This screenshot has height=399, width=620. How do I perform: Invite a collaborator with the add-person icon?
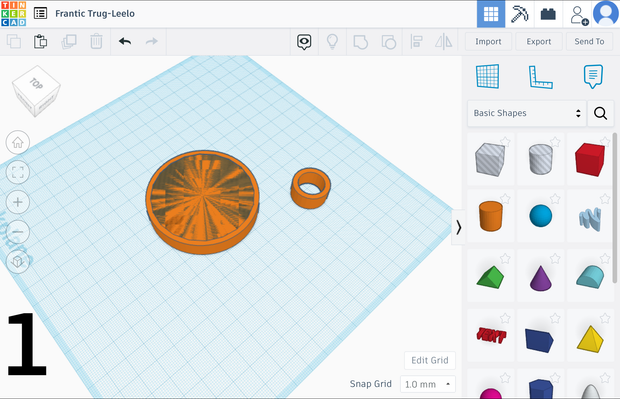578,15
